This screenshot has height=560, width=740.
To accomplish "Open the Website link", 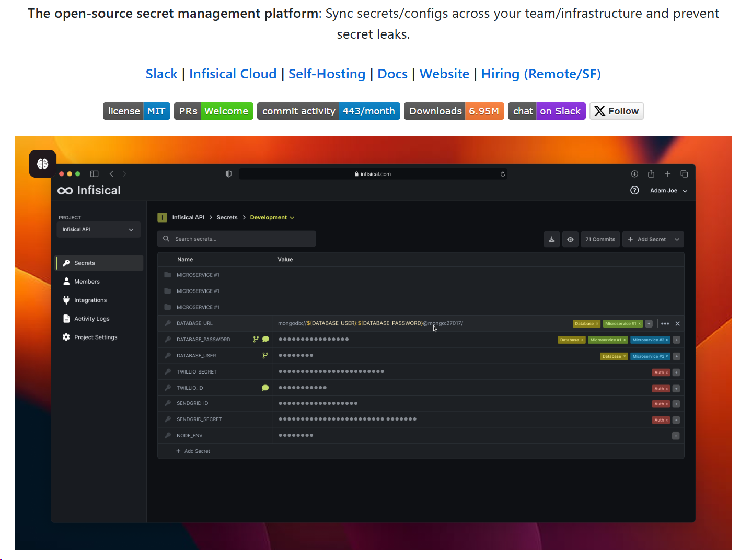I will pyautogui.click(x=444, y=74).
